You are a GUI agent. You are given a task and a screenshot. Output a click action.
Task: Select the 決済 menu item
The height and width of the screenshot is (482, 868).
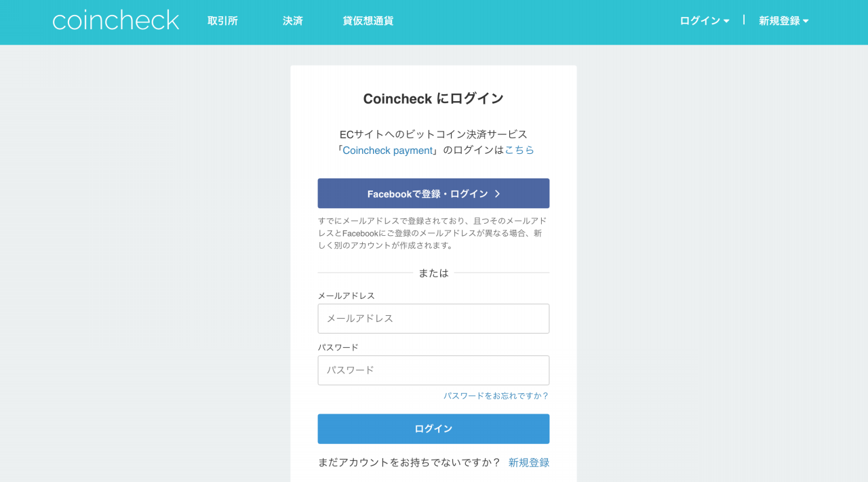click(x=293, y=21)
